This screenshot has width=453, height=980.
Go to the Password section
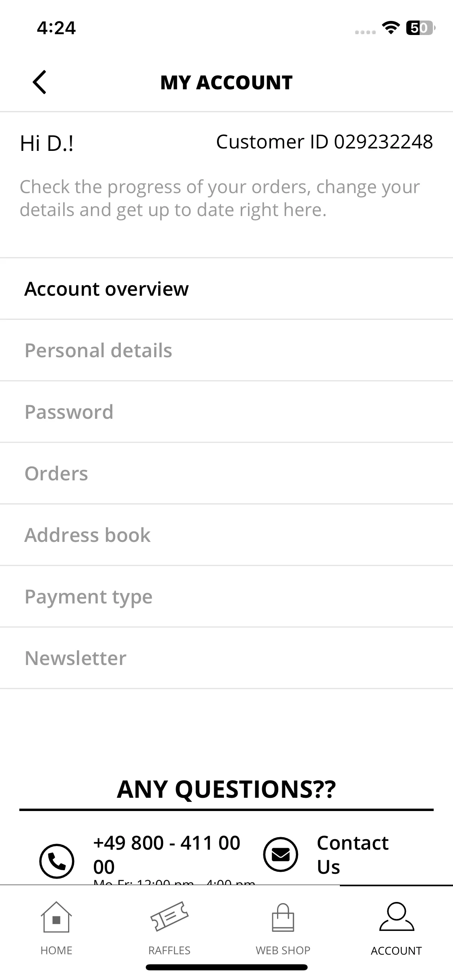pos(226,412)
